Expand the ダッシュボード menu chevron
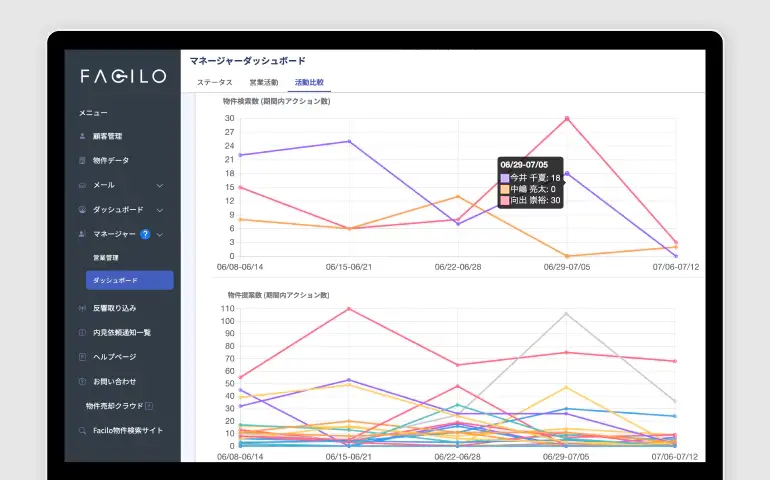The width and height of the screenshot is (770, 480). [x=160, y=210]
